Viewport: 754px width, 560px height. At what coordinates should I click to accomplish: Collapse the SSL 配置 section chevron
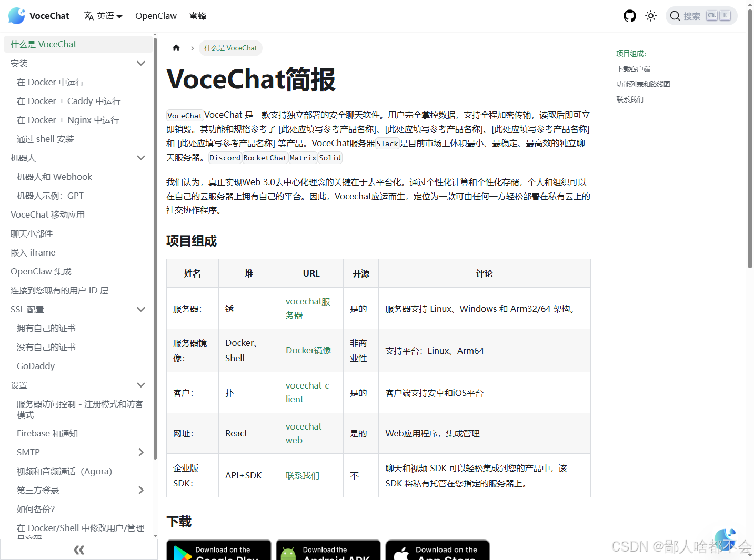(141, 309)
